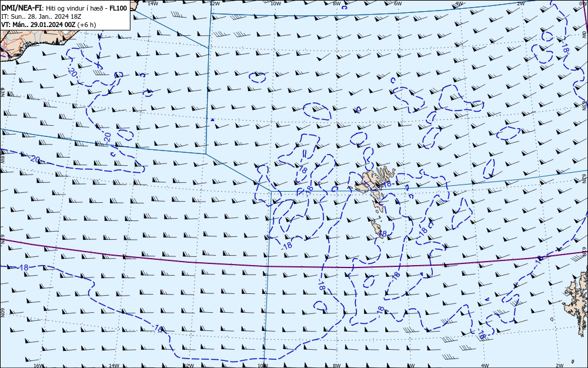This screenshot has height=368, width=588.
Task: Click the 8W longitude label on bottom edge
Action: 337,366
